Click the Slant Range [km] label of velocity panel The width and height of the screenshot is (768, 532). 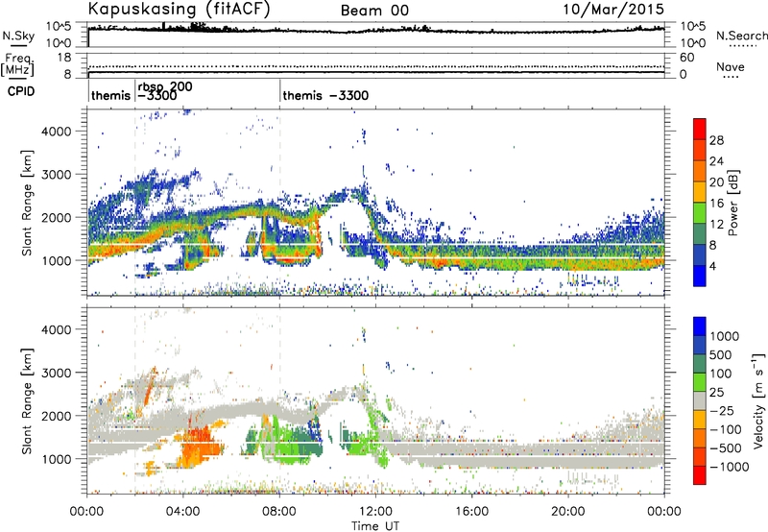click(27, 400)
